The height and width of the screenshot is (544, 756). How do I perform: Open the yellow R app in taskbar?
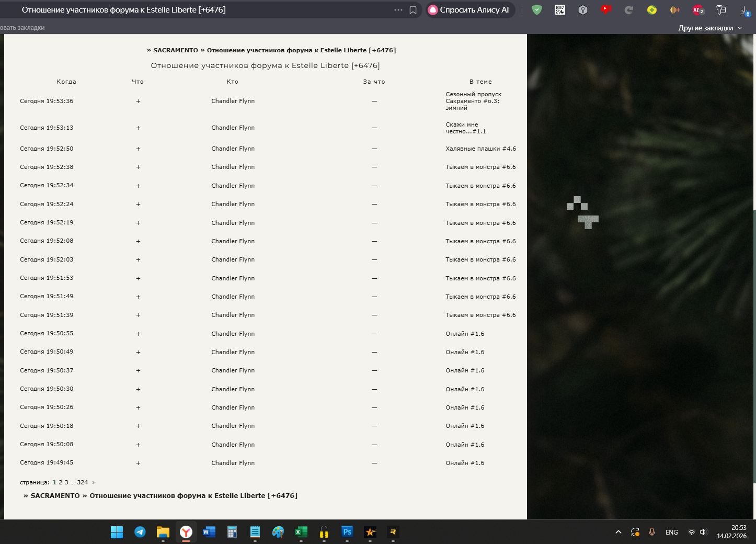pyautogui.click(x=393, y=532)
